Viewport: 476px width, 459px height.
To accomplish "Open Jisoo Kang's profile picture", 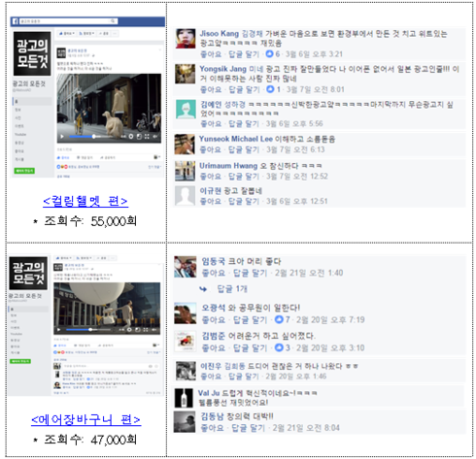I will click(186, 39).
